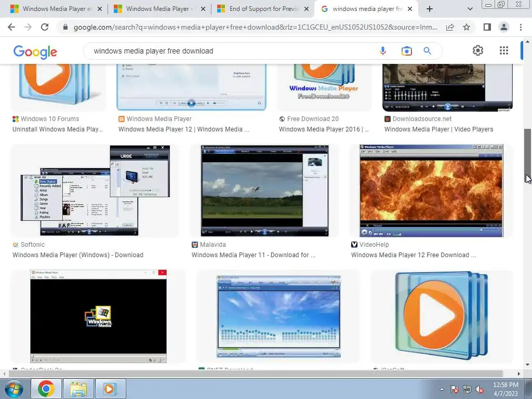Open Chrome from the taskbar
The width and height of the screenshot is (532, 399).
point(46,389)
